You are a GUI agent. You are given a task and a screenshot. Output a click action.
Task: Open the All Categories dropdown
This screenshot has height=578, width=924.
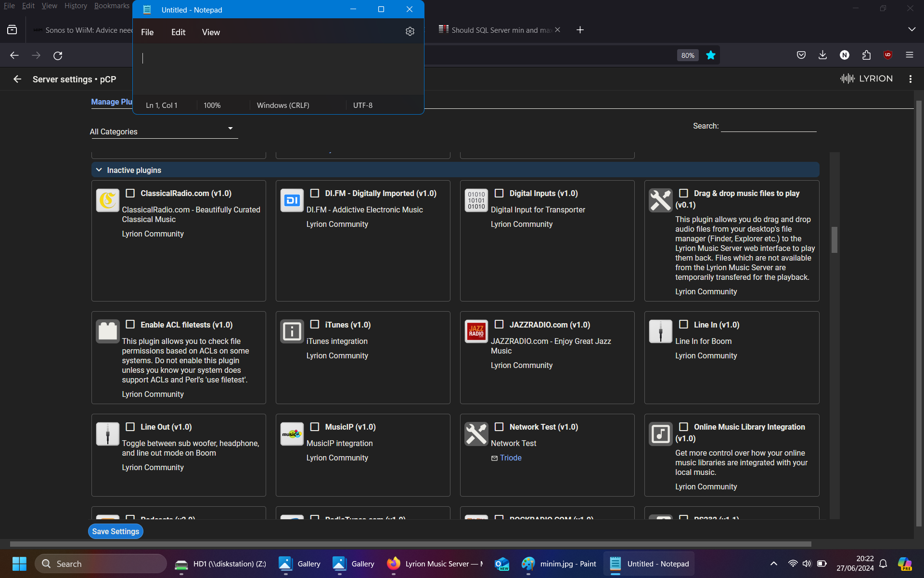pyautogui.click(x=164, y=131)
